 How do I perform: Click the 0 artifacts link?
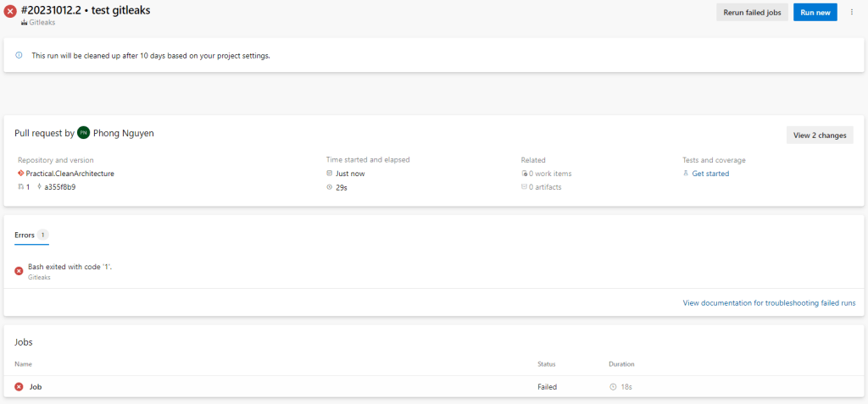(544, 187)
